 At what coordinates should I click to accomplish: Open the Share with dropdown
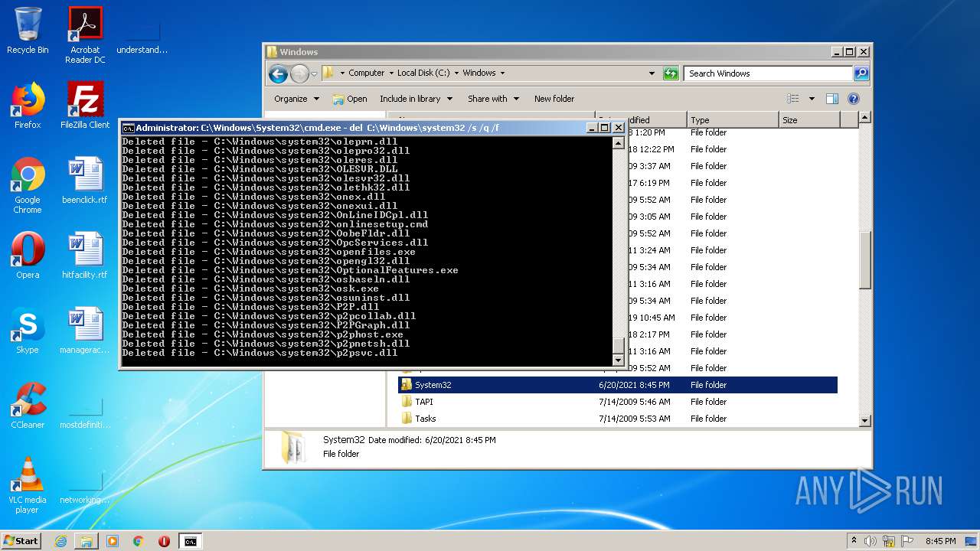pyautogui.click(x=493, y=99)
